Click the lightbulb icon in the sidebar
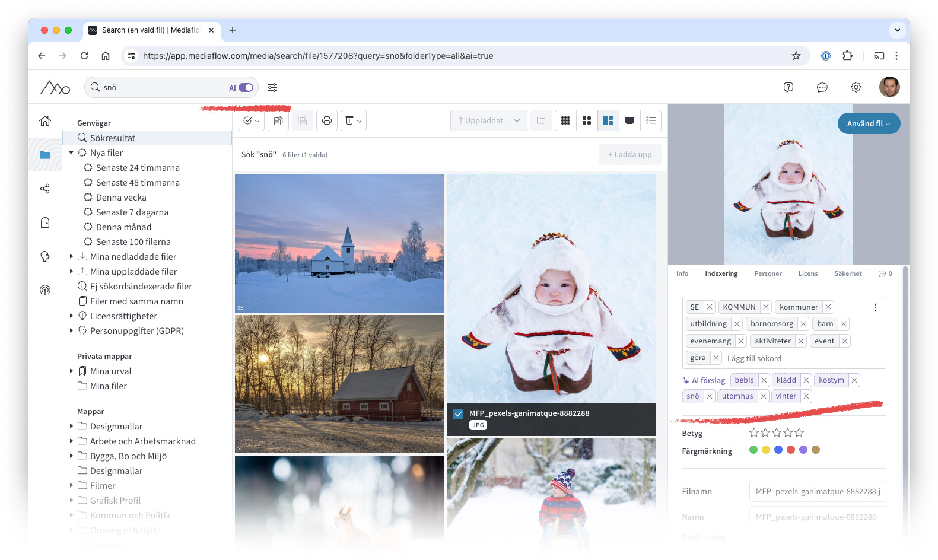 45,256
